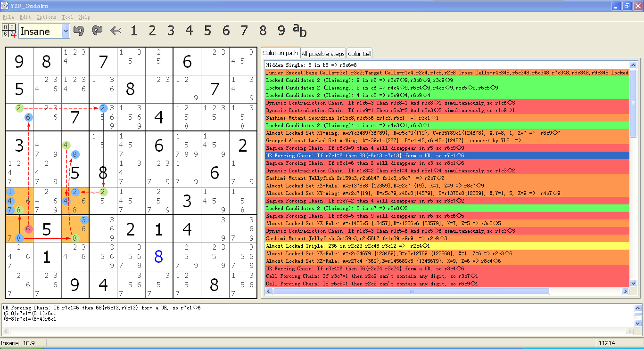This screenshot has width=644, height=349.
Task: Click the cell containing 9 at r1c1
Action: [19, 61]
